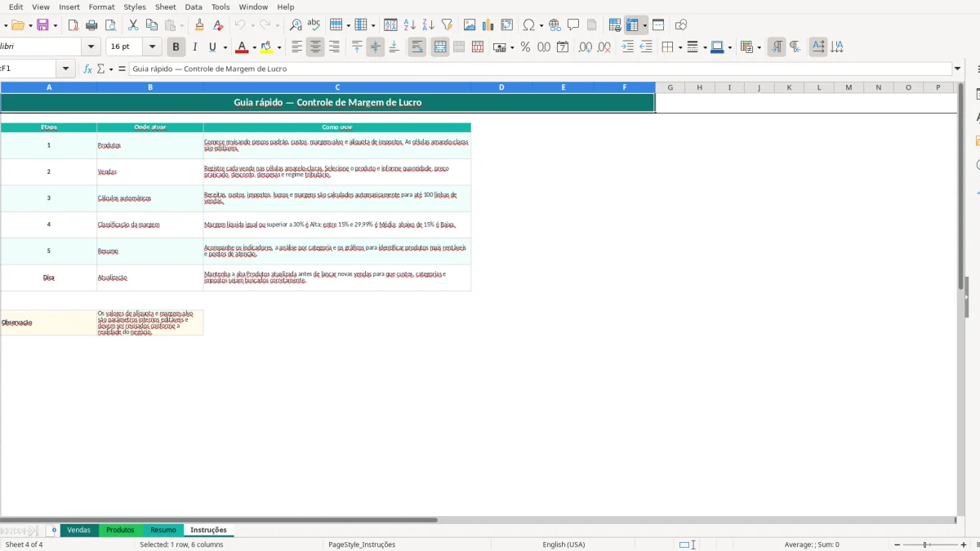Open the Conditional Formatting dropdown arrow
Image resolution: width=980 pixels, height=551 pixels.
pyautogui.click(x=759, y=47)
